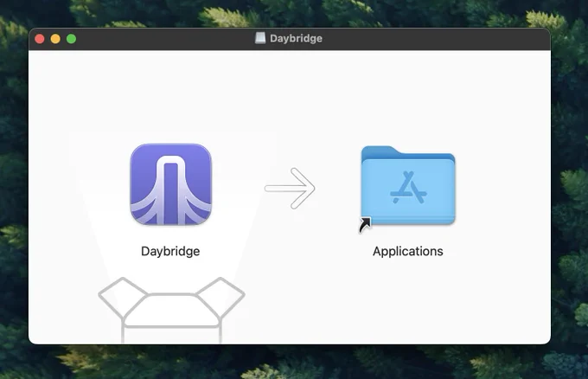The image size is (588, 379).
Task: Click the "Applications" folder label
Action: [407, 251]
